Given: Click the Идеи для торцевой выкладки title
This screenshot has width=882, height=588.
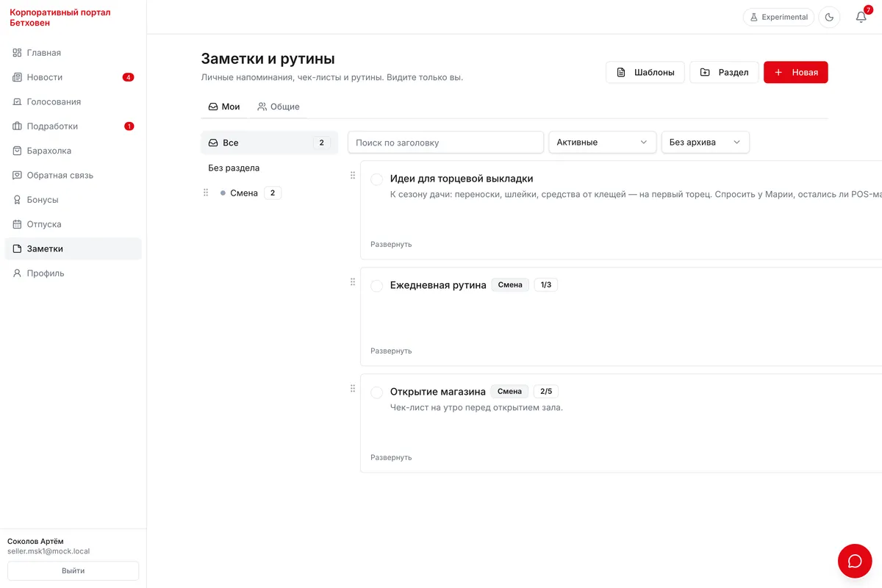Looking at the screenshot, I should point(462,179).
